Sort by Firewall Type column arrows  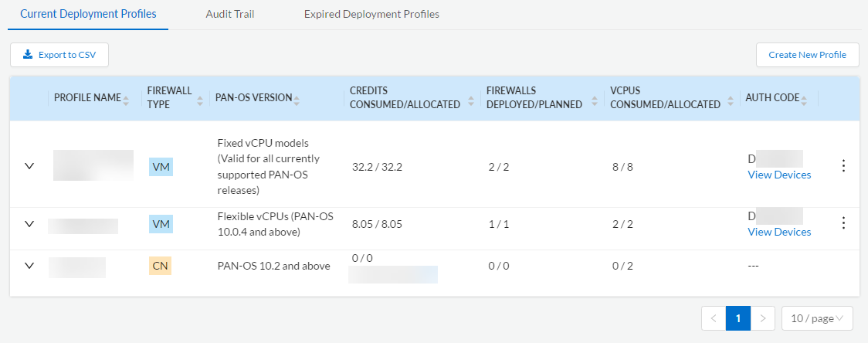pos(200,99)
